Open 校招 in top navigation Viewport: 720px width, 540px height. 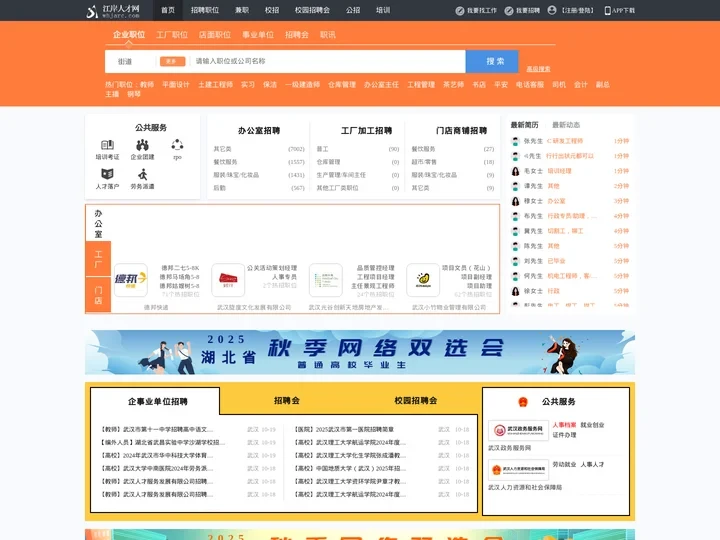pyautogui.click(x=272, y=10)
